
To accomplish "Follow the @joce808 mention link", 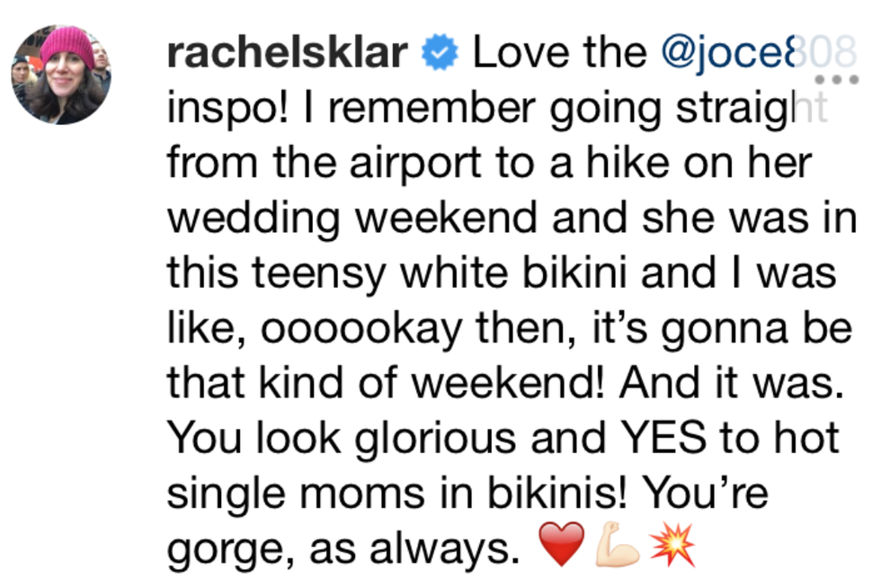I will tap(755, 54).
